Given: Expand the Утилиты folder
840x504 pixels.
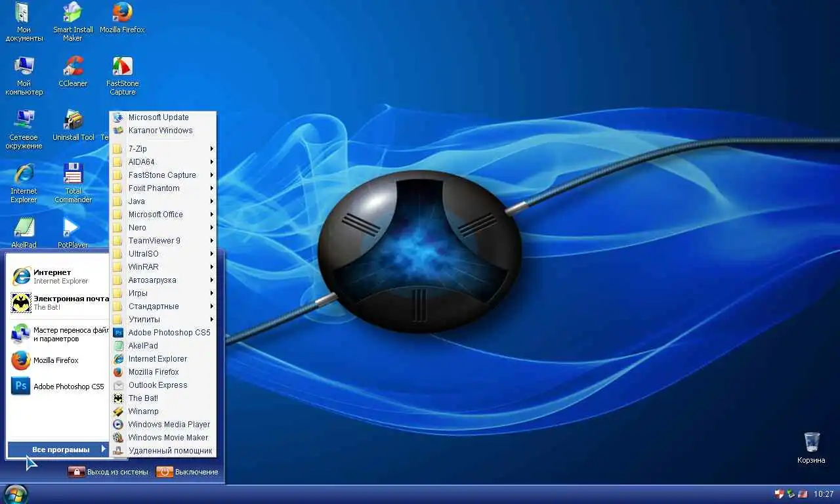Looking at the screenshot, I should click(x=163, y=320).
